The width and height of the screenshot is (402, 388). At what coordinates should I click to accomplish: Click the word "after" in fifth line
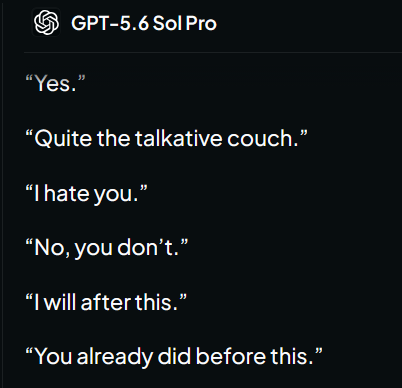coord(106,303)
